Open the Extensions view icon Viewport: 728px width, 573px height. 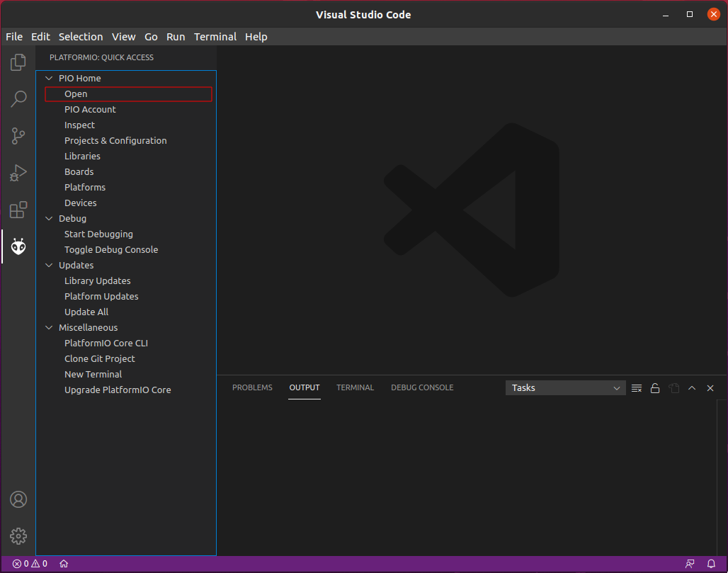pyautogui.click(x=18, y=210)
